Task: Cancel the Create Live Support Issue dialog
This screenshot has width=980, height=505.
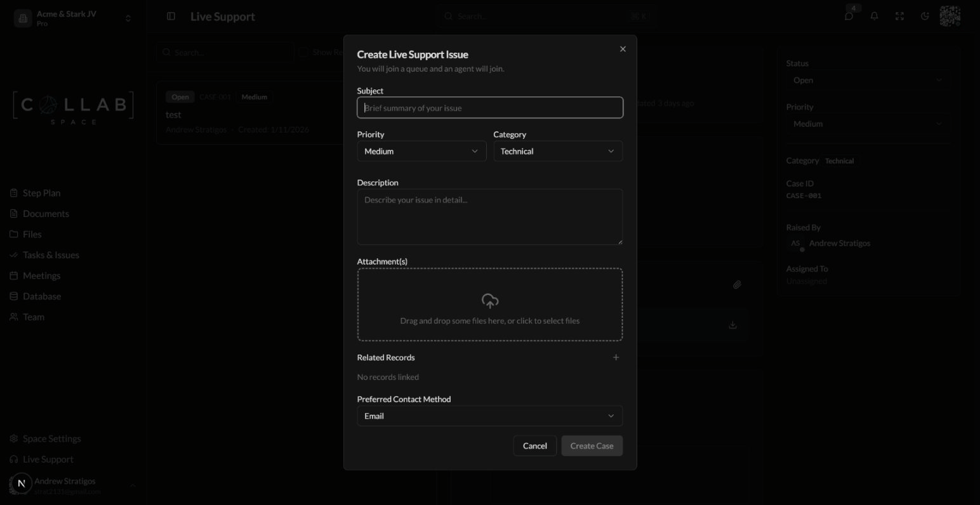Action: point(534,445)
